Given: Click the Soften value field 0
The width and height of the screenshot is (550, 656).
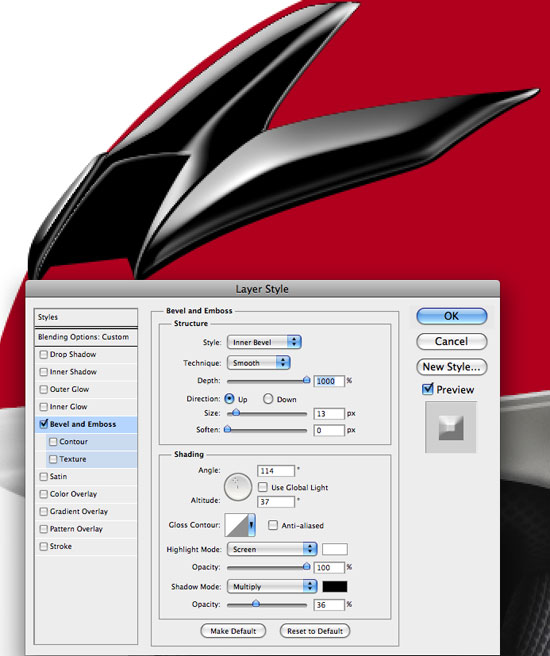Looking at the screenshot, I should click(329, 430).
